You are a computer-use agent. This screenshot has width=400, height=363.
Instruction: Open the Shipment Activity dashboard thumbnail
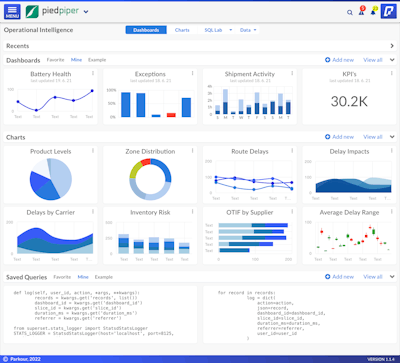[250, 97]
